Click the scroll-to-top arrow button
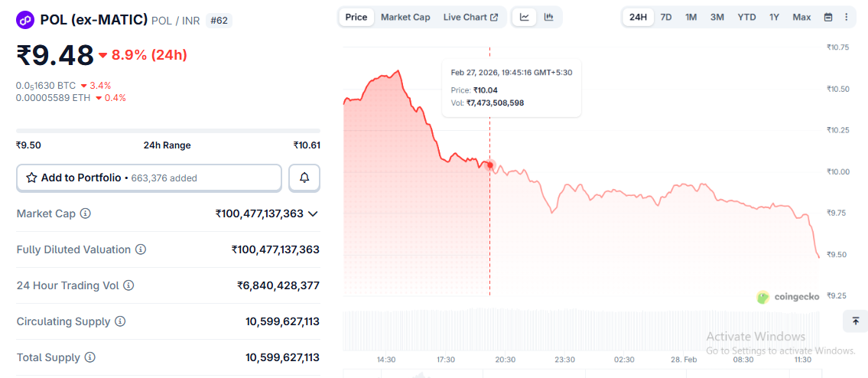The image size is (868, 378). (x=855, y=321)
